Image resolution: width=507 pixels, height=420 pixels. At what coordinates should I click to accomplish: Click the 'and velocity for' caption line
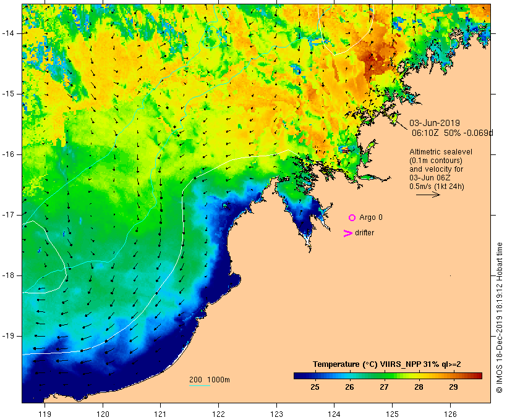point(436,169)
